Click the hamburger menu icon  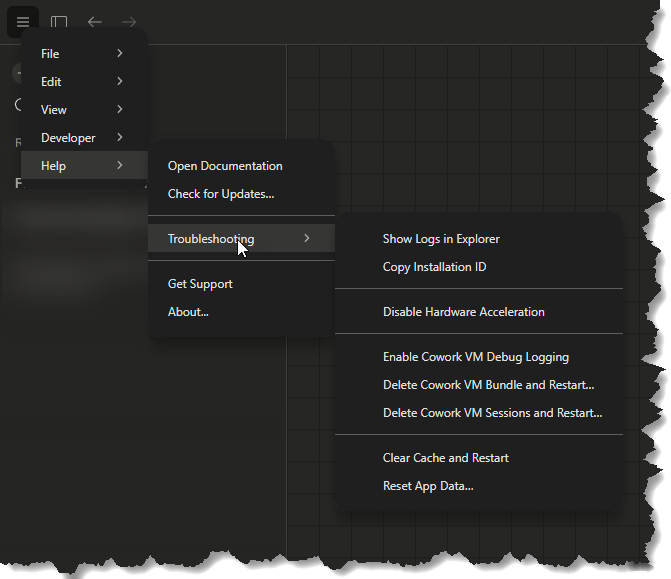tap(23, 21)
